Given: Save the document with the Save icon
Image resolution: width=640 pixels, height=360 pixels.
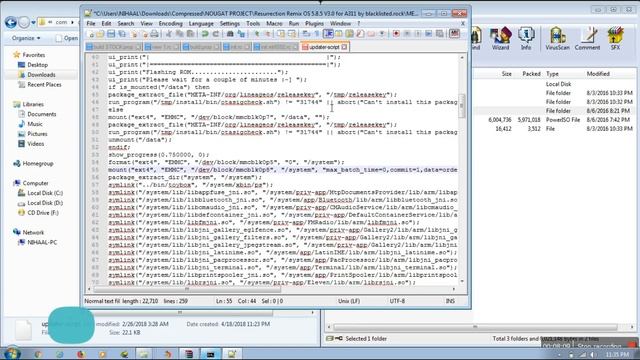Looking at the screenshot, I should tap(111, 34).
